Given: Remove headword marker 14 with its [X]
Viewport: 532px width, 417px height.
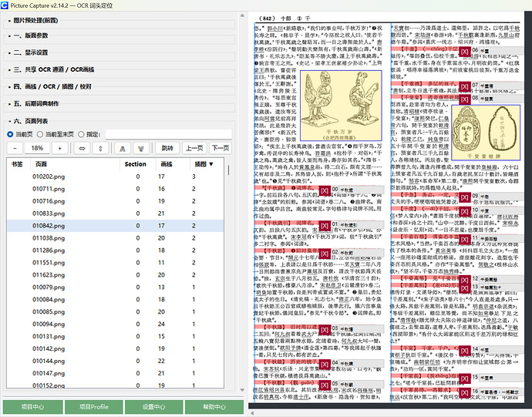Looking at the screenshot, I should tap(464, 351).
